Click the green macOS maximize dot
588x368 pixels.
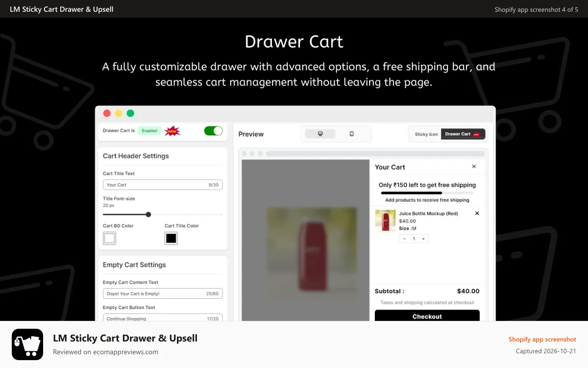[130, 113]
